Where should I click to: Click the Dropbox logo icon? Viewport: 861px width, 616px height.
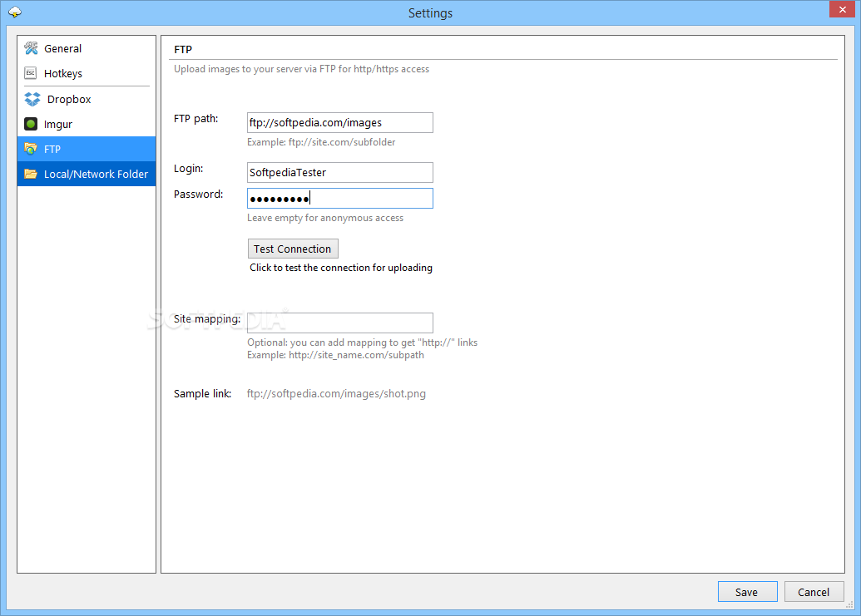(32, 99)
